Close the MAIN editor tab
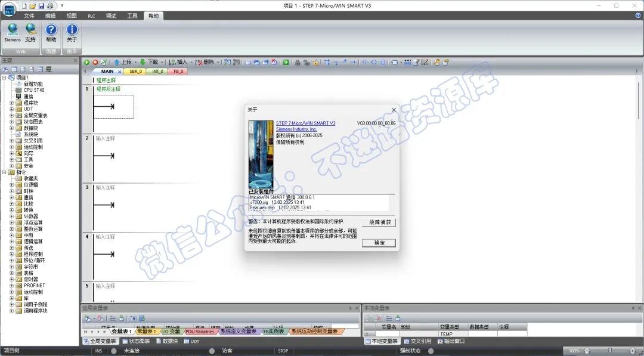The height and width of the screenshot is (356, 644). pyautogui.click(x=120, y=72)
